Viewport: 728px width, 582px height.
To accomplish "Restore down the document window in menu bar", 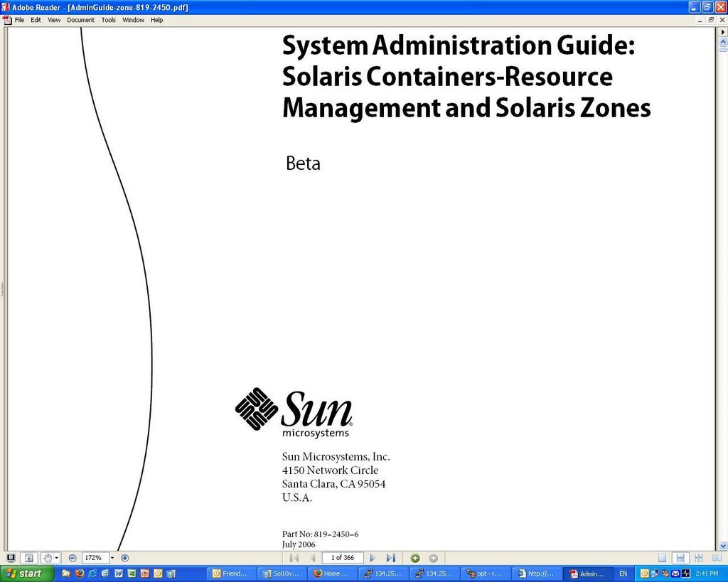I will pyautogui.click(x=711, y=20).
